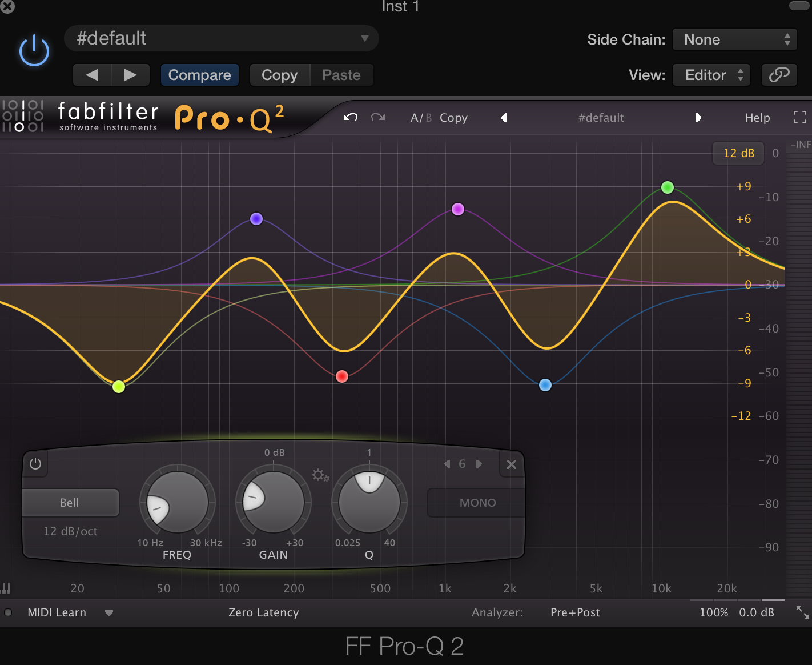Select the red EQ band dot
Screen dimensions: 812x665
(x=342, y=376)
